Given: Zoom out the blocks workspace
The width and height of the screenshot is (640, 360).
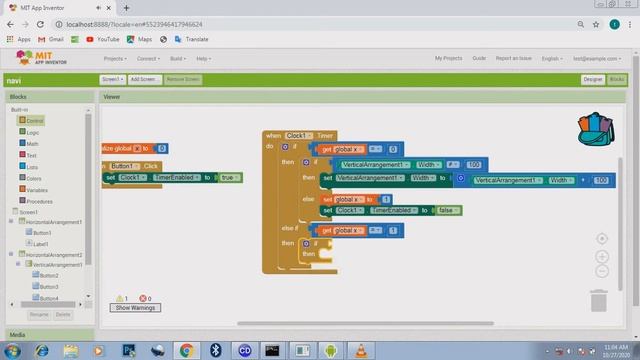Looking at the screenshot, I should (x=602, y=271).
